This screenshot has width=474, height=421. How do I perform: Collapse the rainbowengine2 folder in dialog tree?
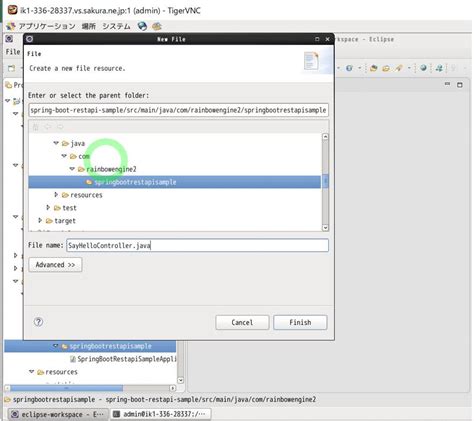coord(72,169)
